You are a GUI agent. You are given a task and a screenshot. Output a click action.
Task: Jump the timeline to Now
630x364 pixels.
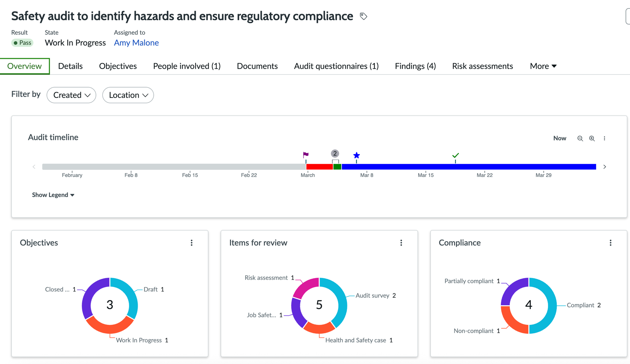pos(560,138)
